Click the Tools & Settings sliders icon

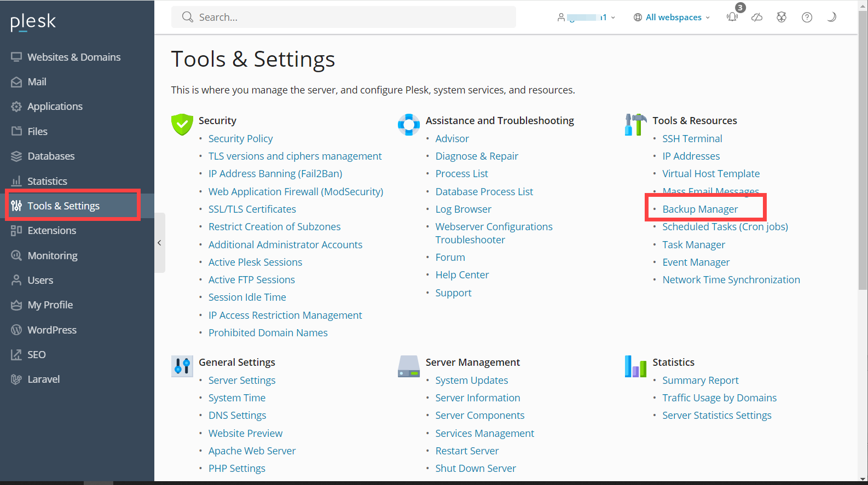pyautogui.click(x=16, y=206)
